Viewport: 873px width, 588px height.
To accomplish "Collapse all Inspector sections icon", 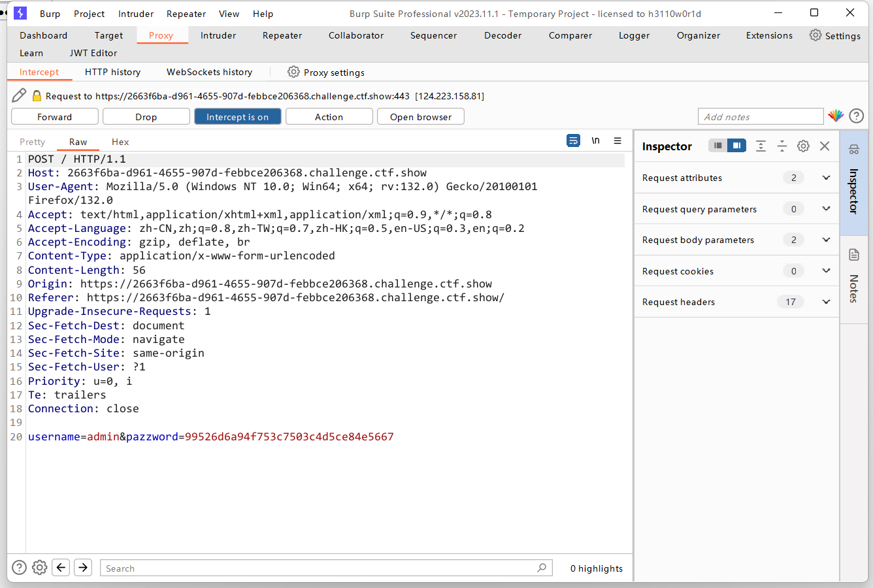I will (x=782, y=146).
